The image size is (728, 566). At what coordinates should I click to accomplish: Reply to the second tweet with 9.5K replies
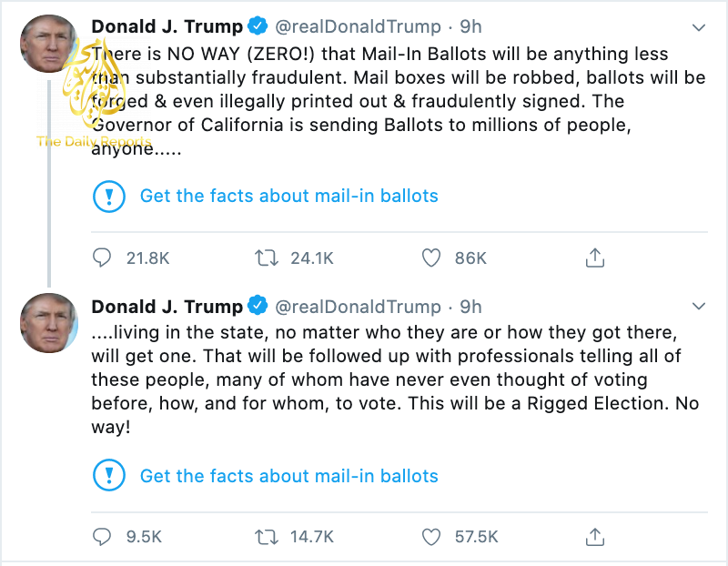click(103, 537)
